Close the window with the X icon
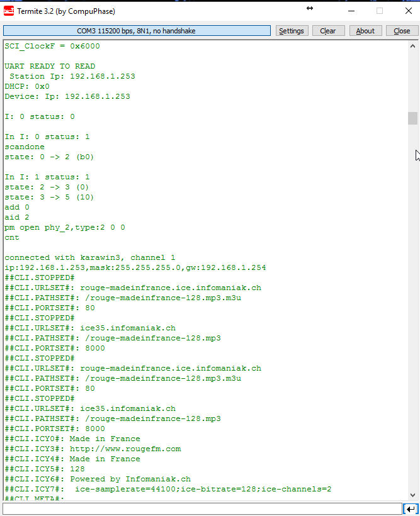The height and width of the screenshot is (516, 420). tap(409, 11)
